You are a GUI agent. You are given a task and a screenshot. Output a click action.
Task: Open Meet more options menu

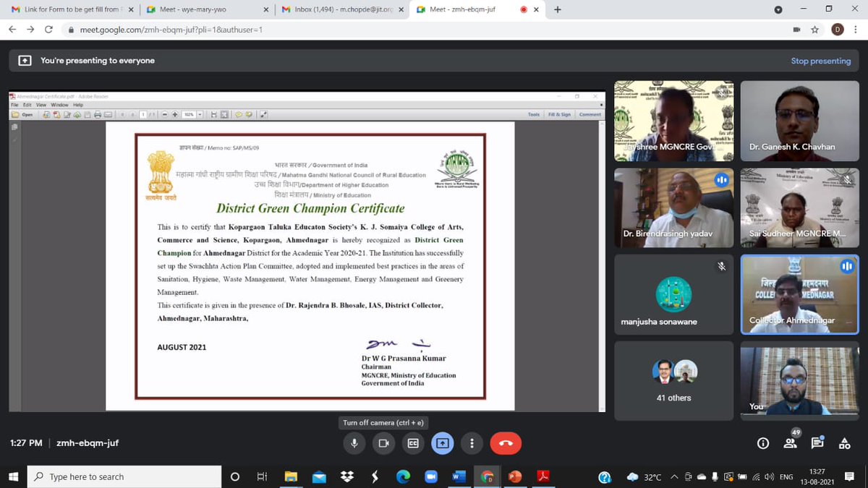(x=472, y=443)
